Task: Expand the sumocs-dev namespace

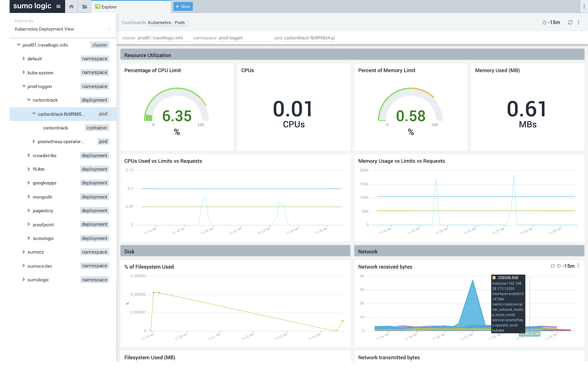Action: (24, 266)
